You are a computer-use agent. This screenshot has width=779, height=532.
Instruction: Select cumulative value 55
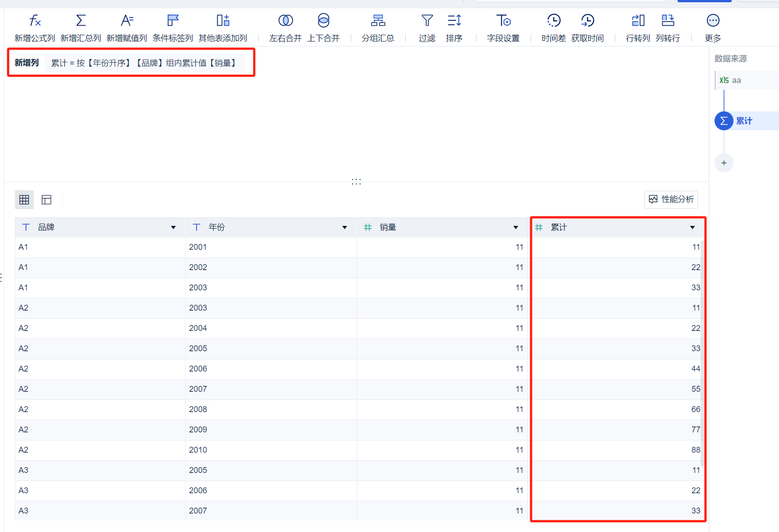617,389
